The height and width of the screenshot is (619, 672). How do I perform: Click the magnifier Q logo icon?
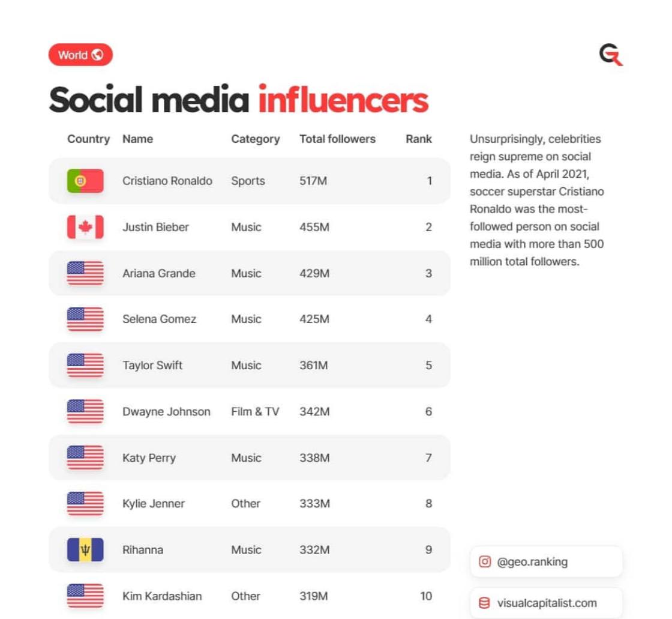(x=611, y=55)
